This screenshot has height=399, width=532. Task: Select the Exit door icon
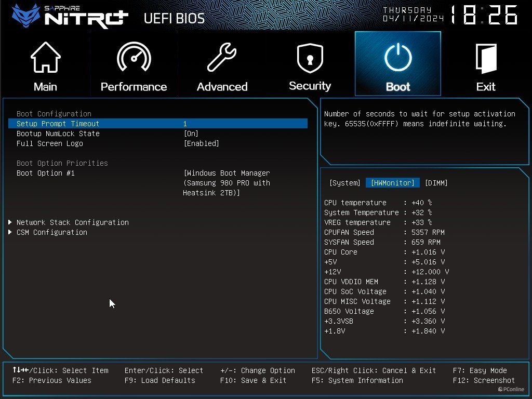point(486,58)
